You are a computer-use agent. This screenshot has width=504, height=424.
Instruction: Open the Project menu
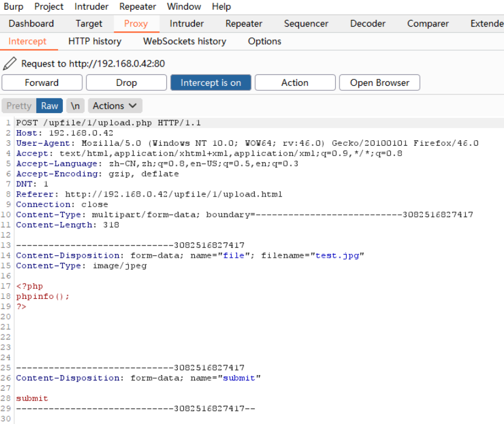[49, 7]
